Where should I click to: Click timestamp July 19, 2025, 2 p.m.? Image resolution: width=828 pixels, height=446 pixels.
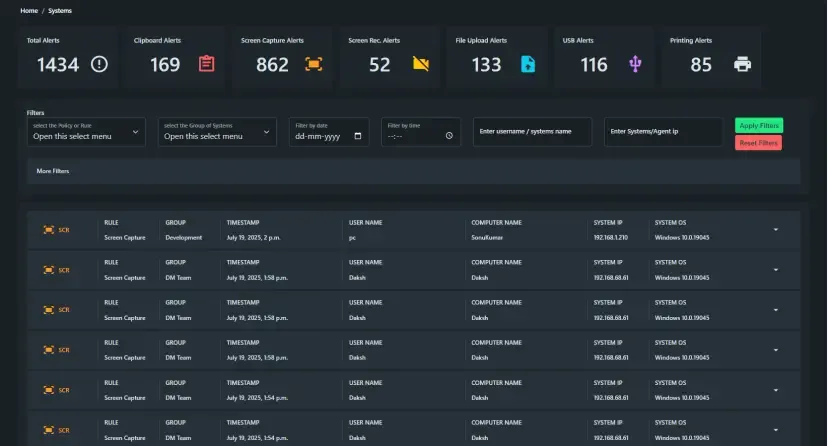253,238
